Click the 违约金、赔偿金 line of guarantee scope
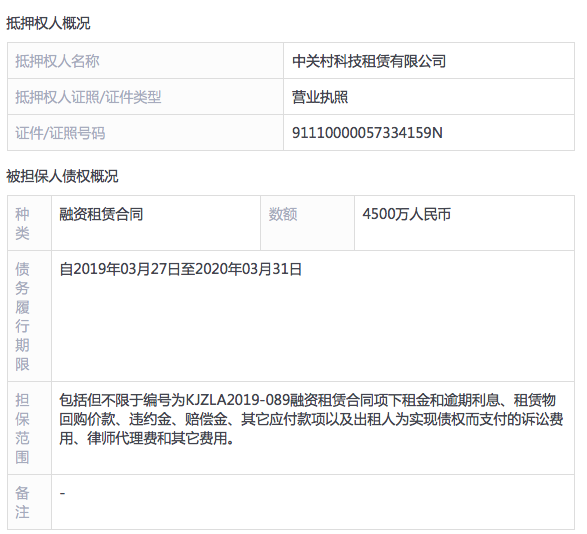This screenshot has width=587, height=534. pos(311,419)
